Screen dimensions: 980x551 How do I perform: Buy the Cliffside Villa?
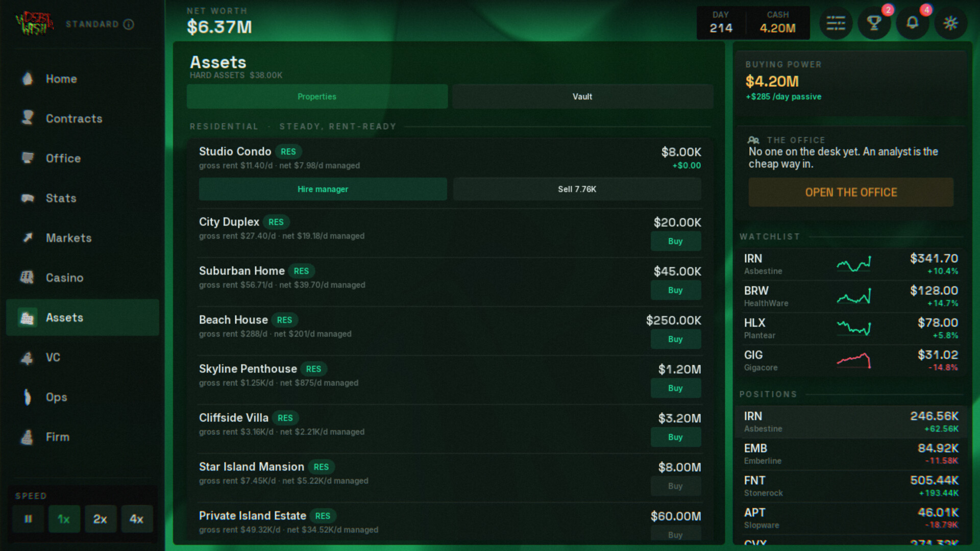coord(676,437)
